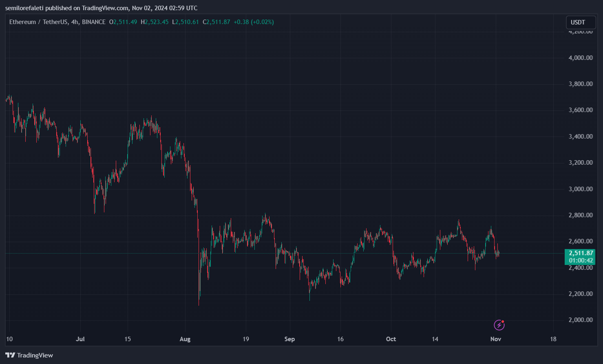Click the TradingView logo watermark
603x364 pixels.
coord(29,355)
